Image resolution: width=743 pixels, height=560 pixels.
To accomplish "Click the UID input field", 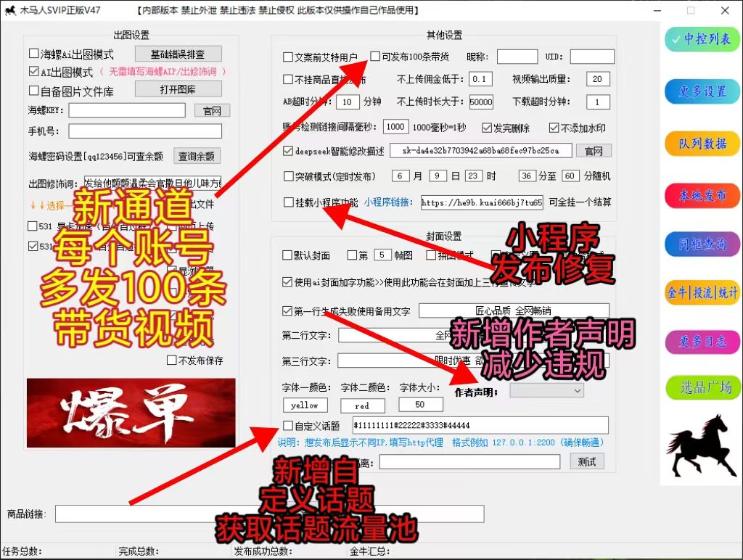I will pos(592,57).
